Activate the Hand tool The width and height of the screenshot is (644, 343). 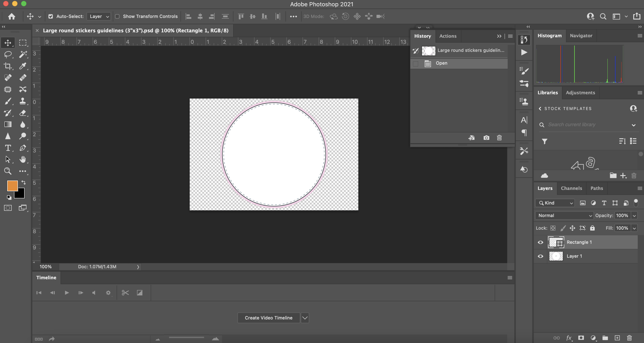(x=23, y=159)
